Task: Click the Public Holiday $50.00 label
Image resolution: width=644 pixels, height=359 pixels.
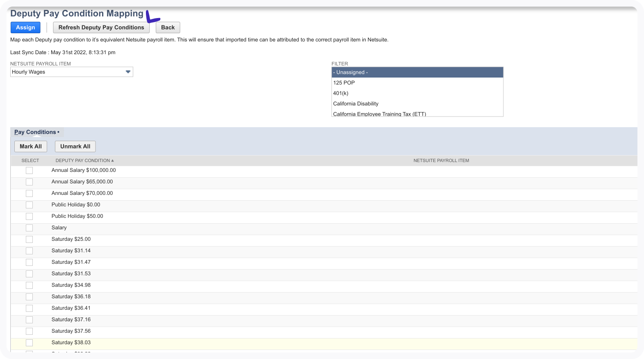Action: (x=77, y=216)
